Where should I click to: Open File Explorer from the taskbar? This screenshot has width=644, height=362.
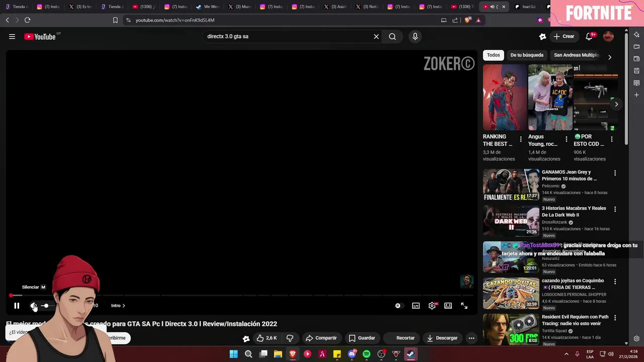pos(278,354)
